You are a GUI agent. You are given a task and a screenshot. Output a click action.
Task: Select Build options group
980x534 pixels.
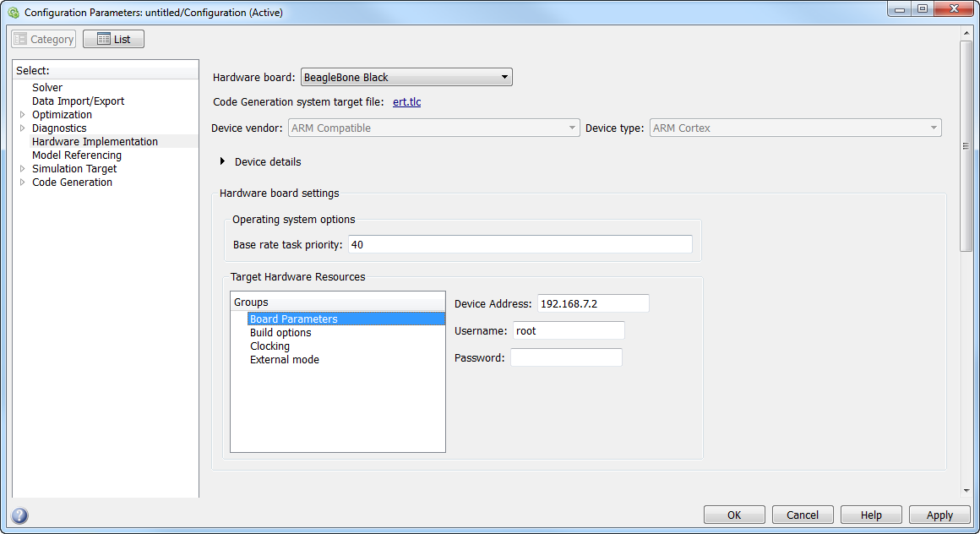(x=280, y=333)
